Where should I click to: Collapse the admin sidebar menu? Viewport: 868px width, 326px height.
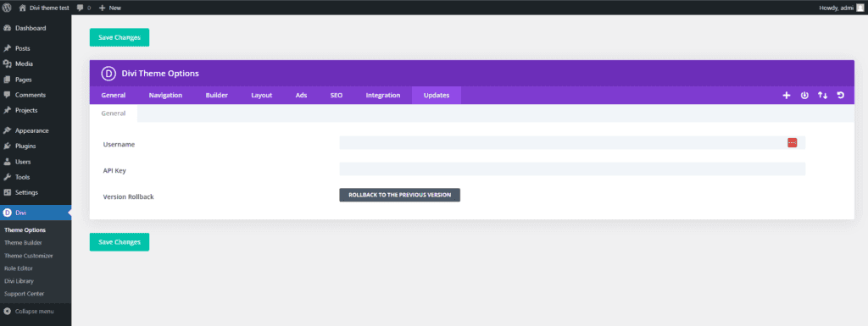click(29, 312)
